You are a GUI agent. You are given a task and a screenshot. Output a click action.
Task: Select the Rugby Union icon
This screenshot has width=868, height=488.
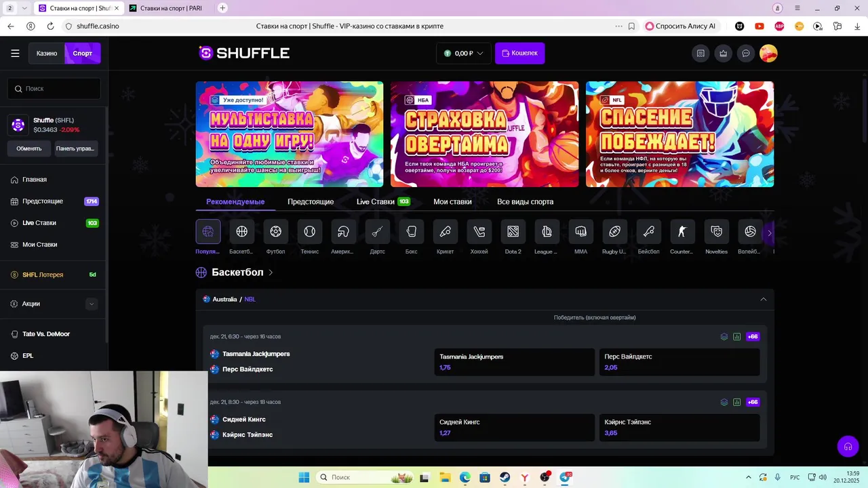[614, 232]
